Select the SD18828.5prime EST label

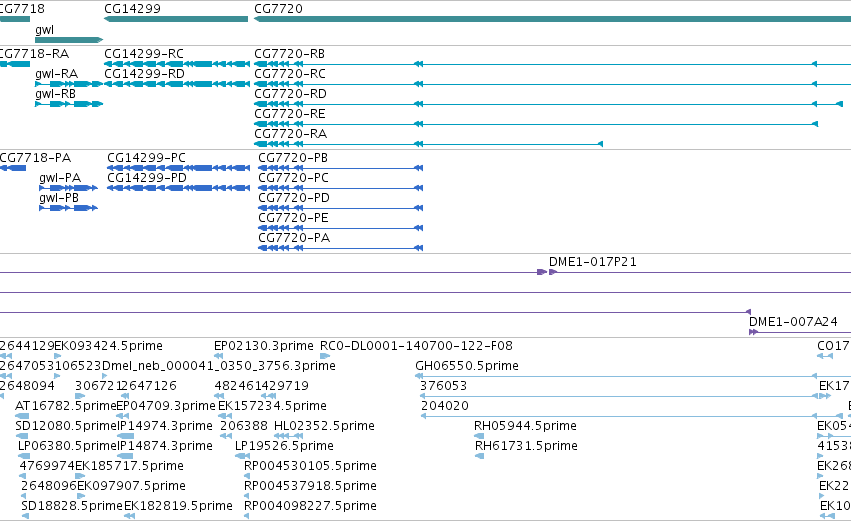[72, 507]
